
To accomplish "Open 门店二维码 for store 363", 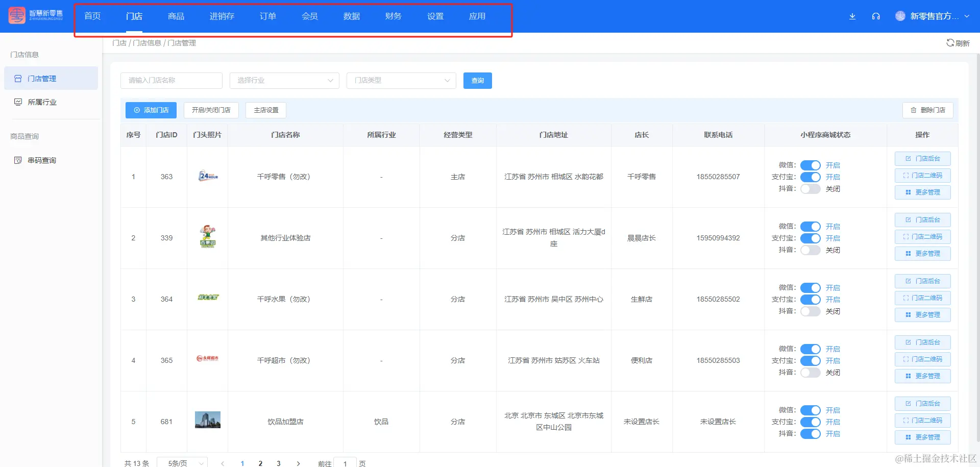I will point(923,176).
